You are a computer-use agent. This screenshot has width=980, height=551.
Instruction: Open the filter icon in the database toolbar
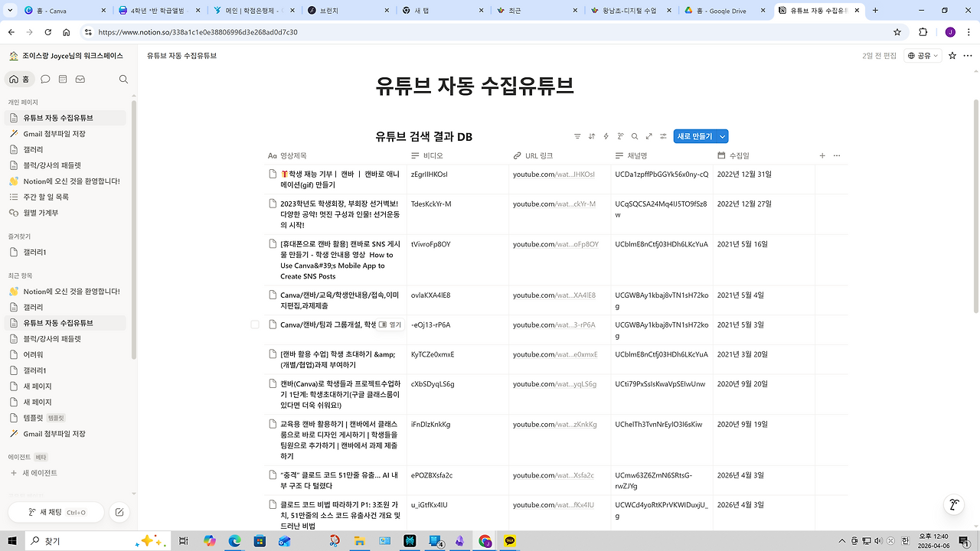click(x=577, y=135)
